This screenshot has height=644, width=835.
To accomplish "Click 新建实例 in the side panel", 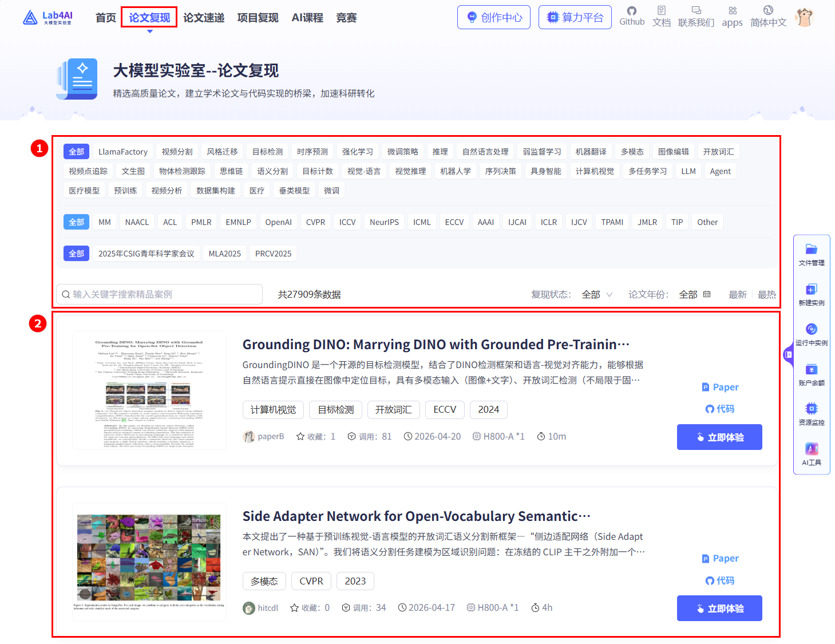I will (812, 295).
